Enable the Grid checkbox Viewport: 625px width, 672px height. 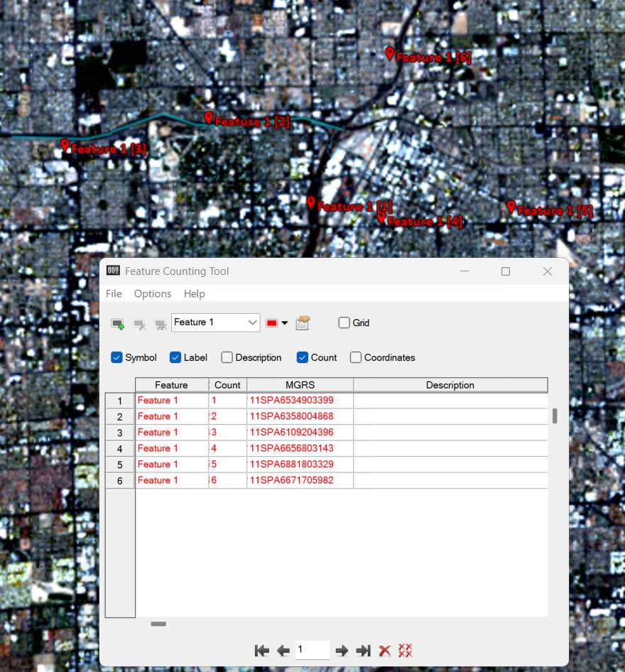(344, 323)
